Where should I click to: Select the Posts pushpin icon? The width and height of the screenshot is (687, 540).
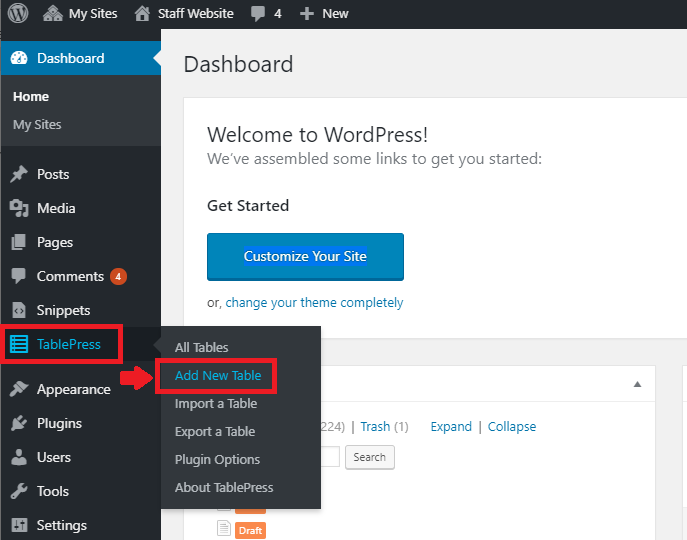(x=19, y=174)
